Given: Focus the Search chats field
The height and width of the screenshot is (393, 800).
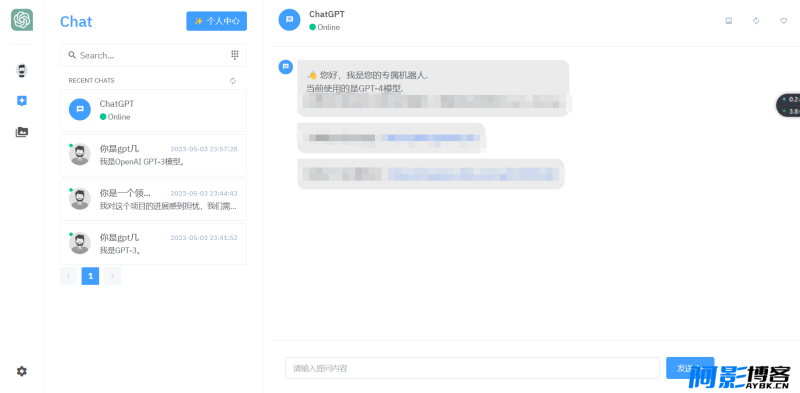Looking at the screenshot, I should tap(153, 55).
